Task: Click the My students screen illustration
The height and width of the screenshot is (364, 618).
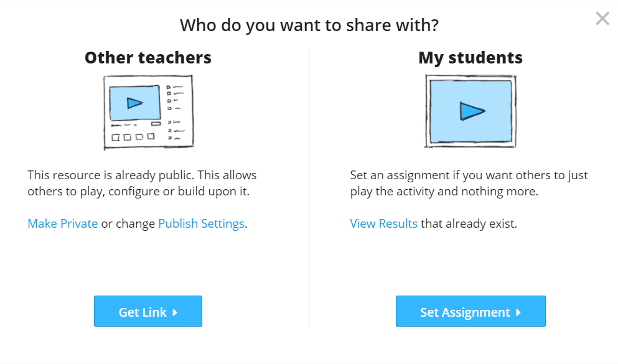Action: [x=471, y=112]
